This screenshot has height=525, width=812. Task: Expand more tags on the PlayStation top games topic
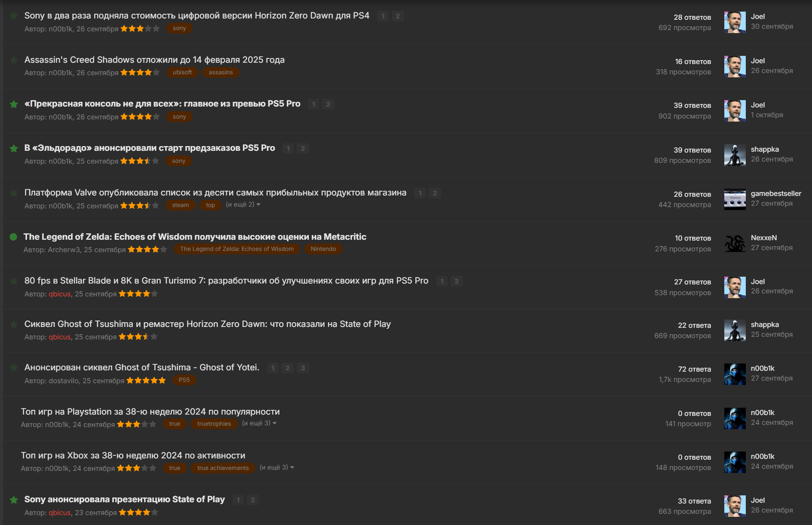point(259,423)
